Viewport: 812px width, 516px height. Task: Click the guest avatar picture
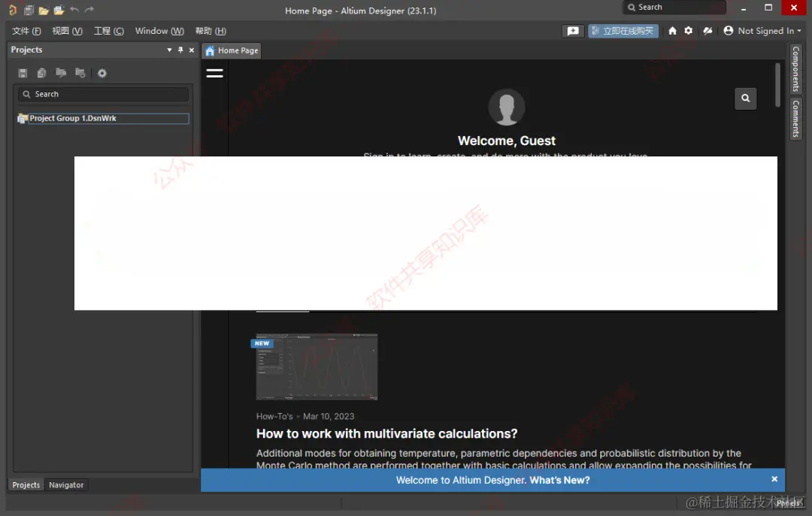[x=507, y=108]
